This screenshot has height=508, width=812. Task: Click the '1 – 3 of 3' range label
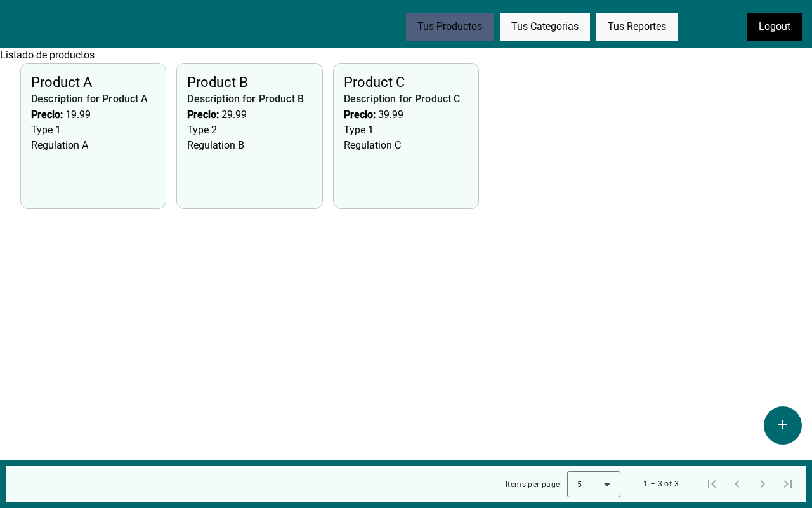click(661, 484)
